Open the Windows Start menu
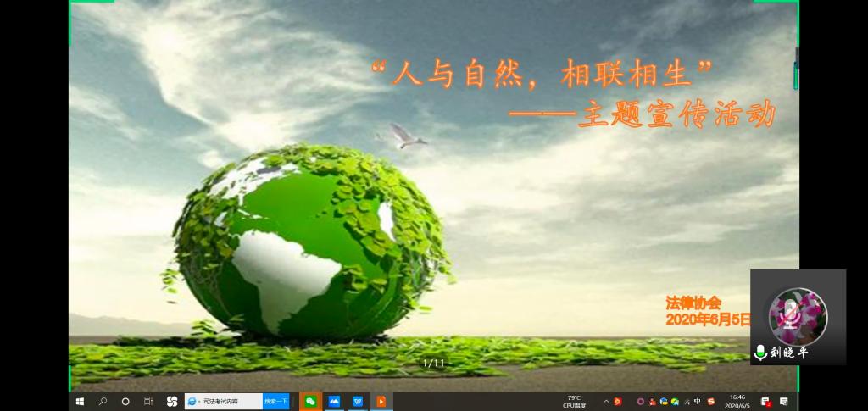 (x=80, y=401)
